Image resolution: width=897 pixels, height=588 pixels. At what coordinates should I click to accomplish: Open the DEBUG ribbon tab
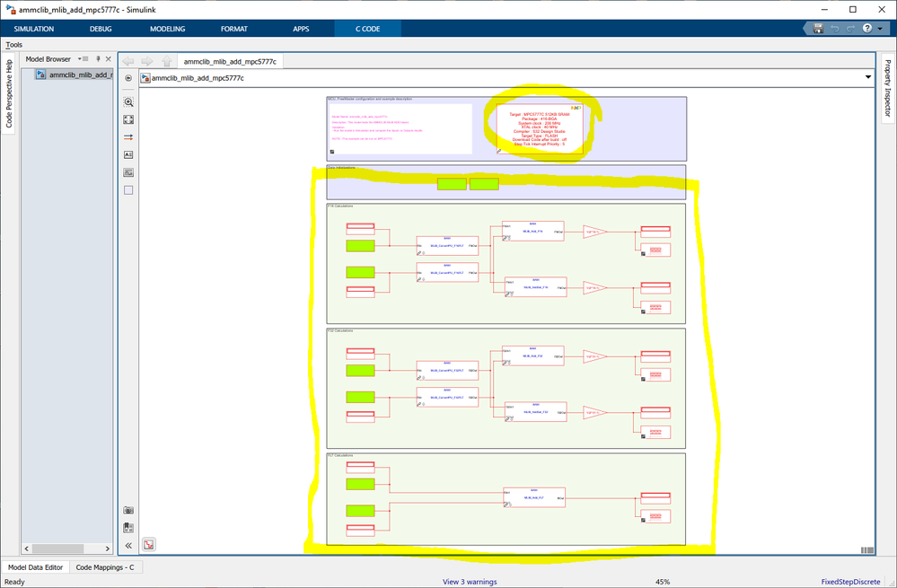click(100, 29)
